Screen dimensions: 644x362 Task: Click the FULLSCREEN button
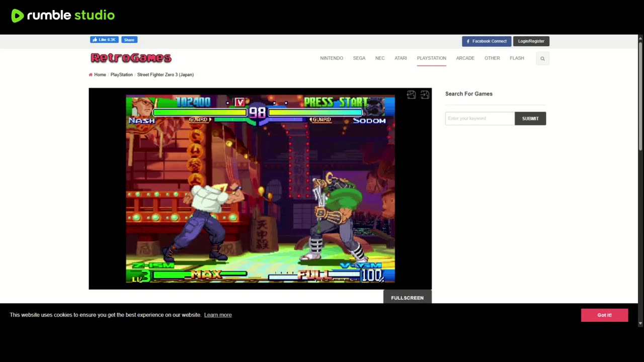click(408, 298)
